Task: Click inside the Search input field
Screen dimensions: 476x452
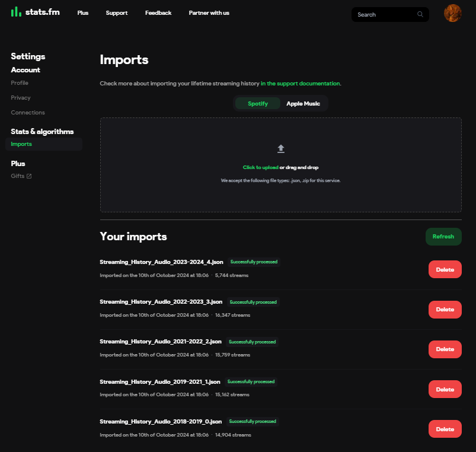Action: [x=385, y=14]
